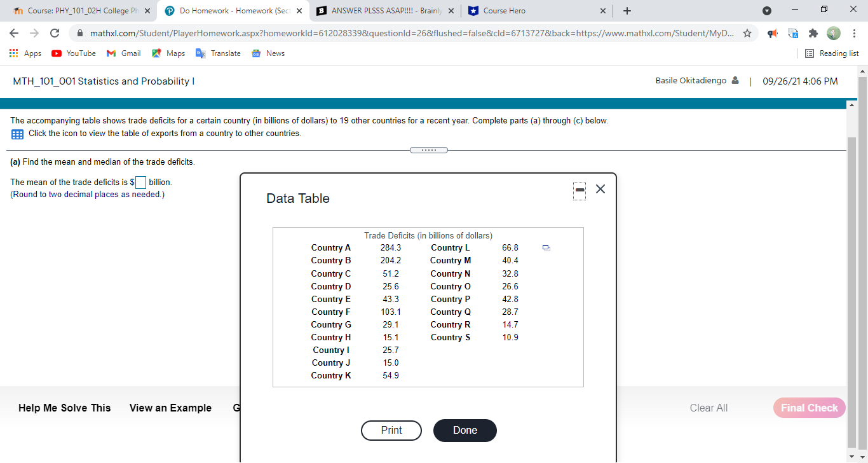Viewport: 868px width, 463px height.
Task: Close the Brainly tab
Action: point(451,11)
